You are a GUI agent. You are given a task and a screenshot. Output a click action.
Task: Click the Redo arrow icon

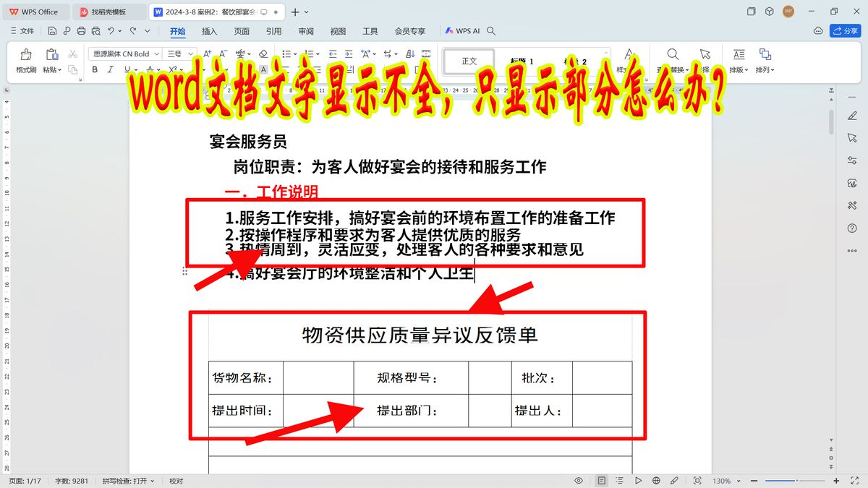[133, 31]
